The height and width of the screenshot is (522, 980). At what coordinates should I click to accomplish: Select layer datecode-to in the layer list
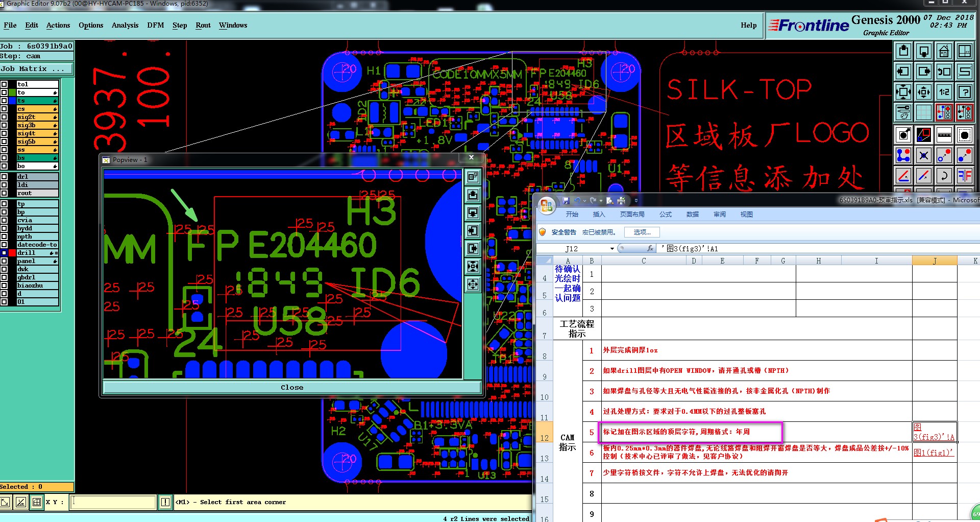tap(37, 245)
